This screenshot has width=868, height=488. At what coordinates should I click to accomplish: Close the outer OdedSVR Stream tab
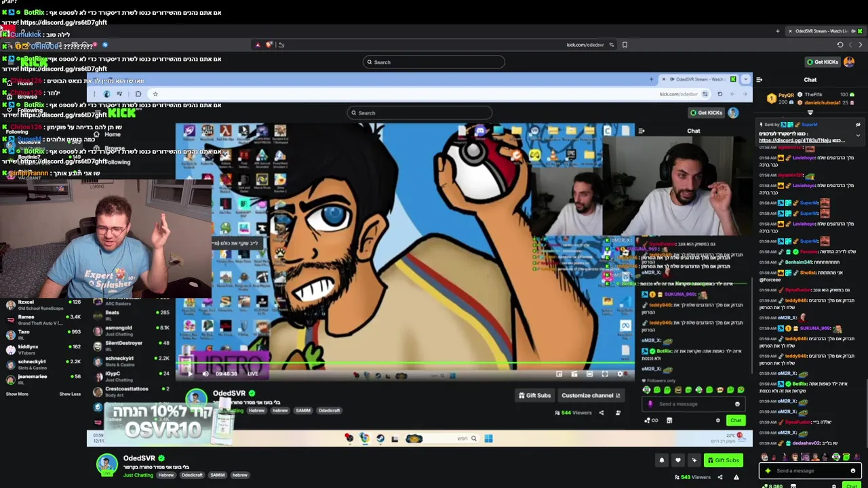tap(790, 31)
